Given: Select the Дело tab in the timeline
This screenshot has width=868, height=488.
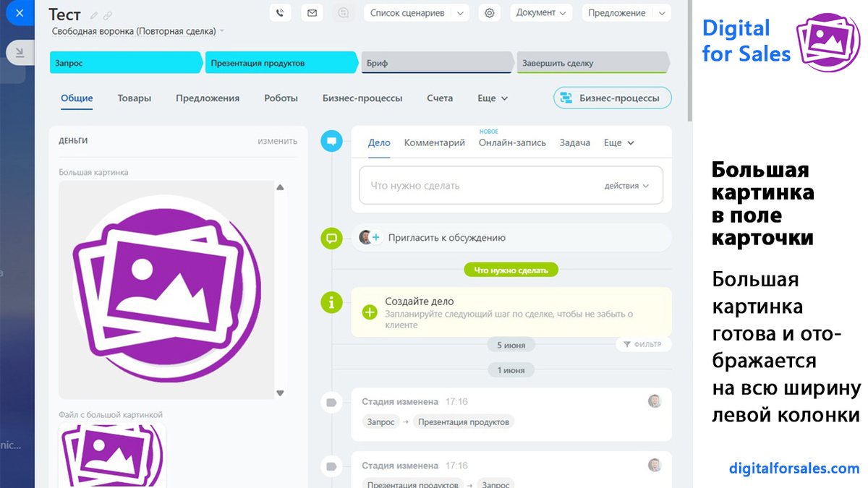Looking at the screenshot, I should pyautogui.click(x=379, y=143).
